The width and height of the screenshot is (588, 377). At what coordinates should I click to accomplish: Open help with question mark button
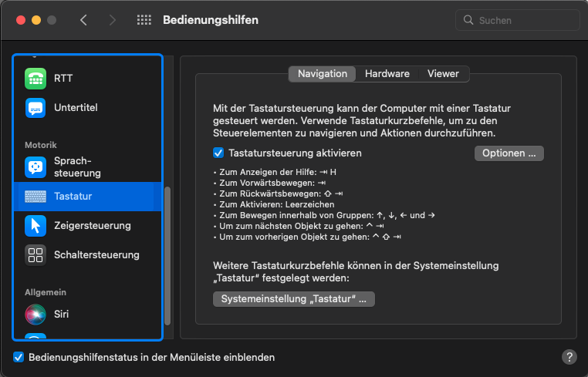569,357
